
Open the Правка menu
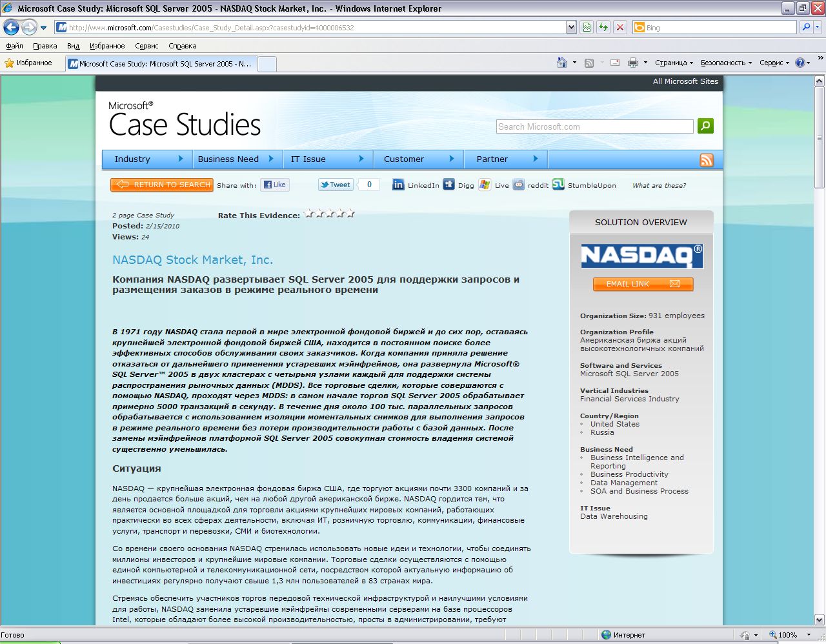tap(45, 46)
